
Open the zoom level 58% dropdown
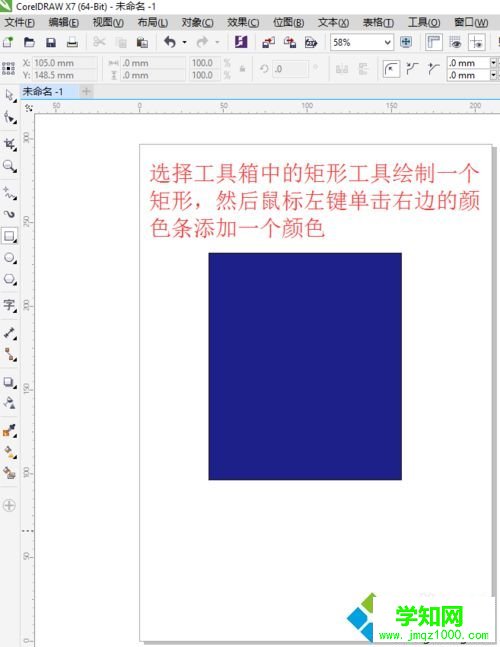pyautogui.click(x=387, y=43)
